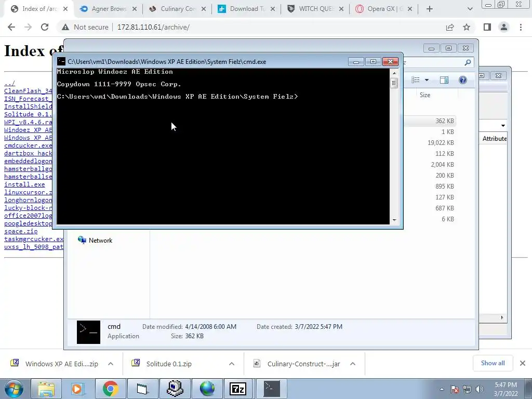
Task: Expand tab search chevron in Chrome
Action: (x=470, y=9)
